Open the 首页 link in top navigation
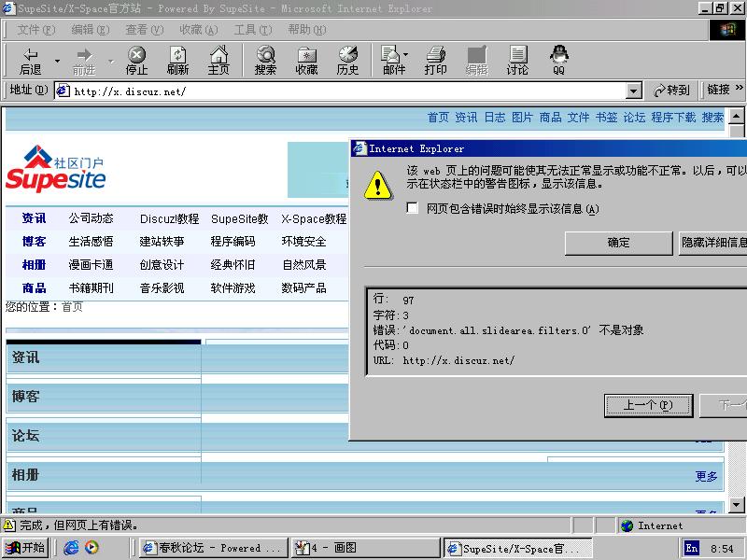Screen dimensions: 747x560 point(438,118)
